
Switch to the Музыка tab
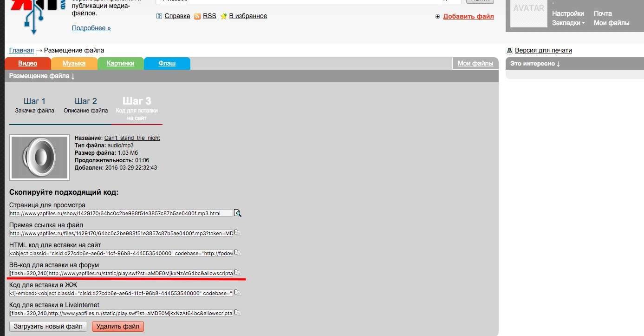click(x=74, y=63)
